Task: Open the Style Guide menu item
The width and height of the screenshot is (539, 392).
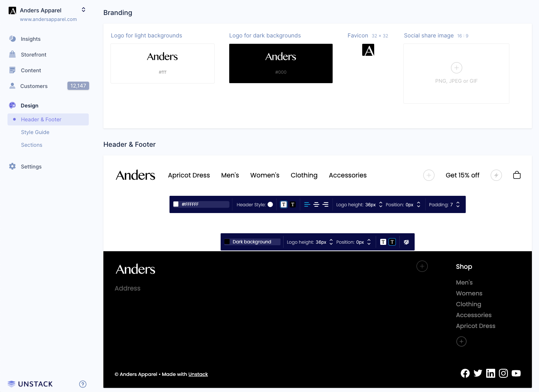Action: pos(35,132)
